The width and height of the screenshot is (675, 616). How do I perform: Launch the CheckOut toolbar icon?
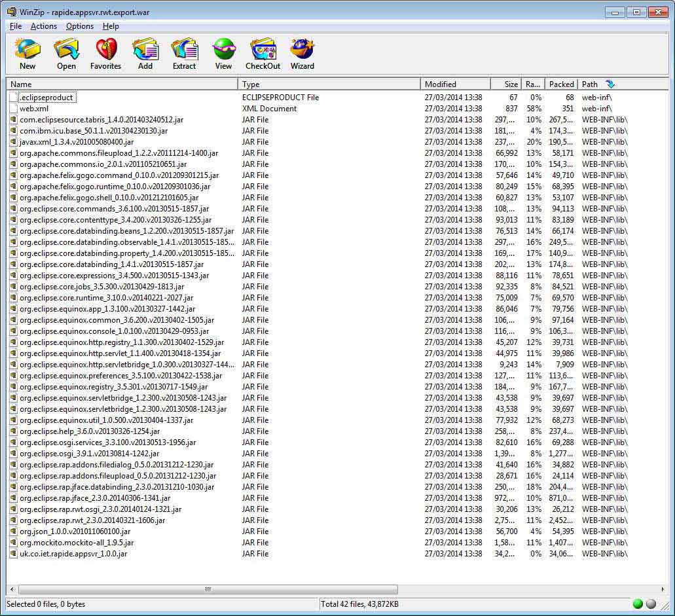(263, 50)
